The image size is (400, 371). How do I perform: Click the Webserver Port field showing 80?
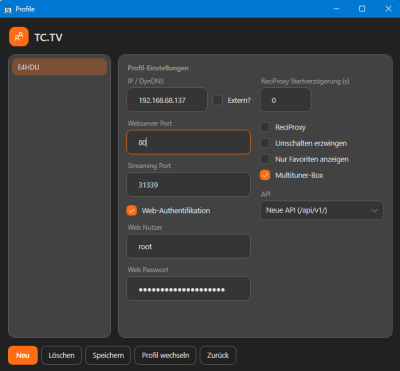coord(188,142)
